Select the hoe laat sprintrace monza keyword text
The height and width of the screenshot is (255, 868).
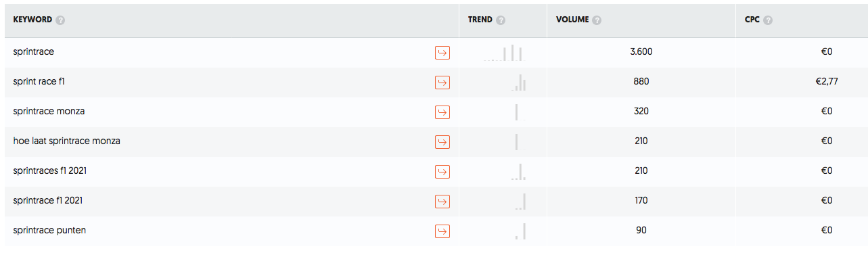coord(66,141)
